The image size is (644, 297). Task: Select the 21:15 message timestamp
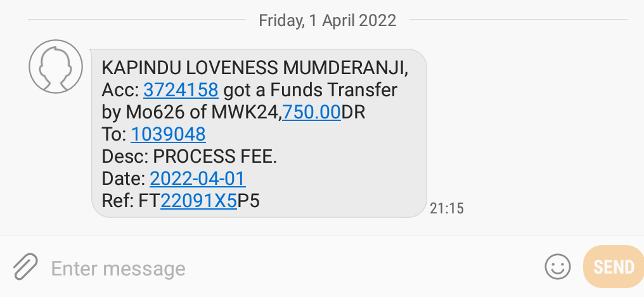coord(446,208)
